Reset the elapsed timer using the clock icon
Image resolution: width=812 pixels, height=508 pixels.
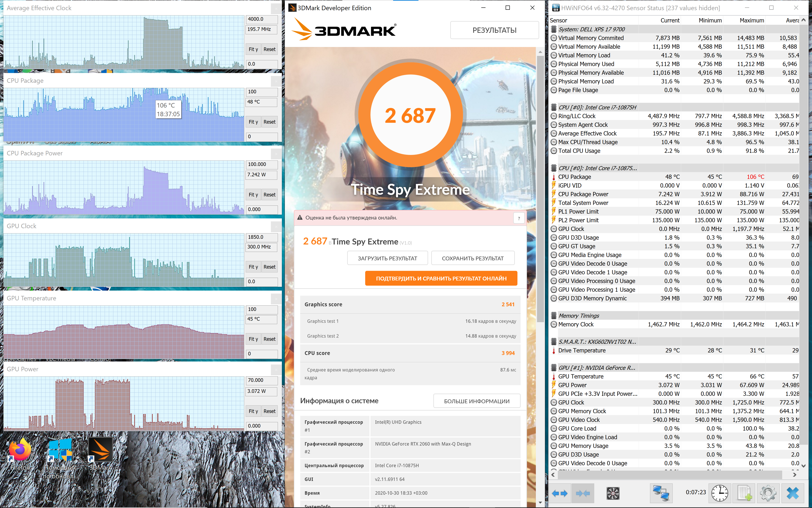click(x=720, y=493)
